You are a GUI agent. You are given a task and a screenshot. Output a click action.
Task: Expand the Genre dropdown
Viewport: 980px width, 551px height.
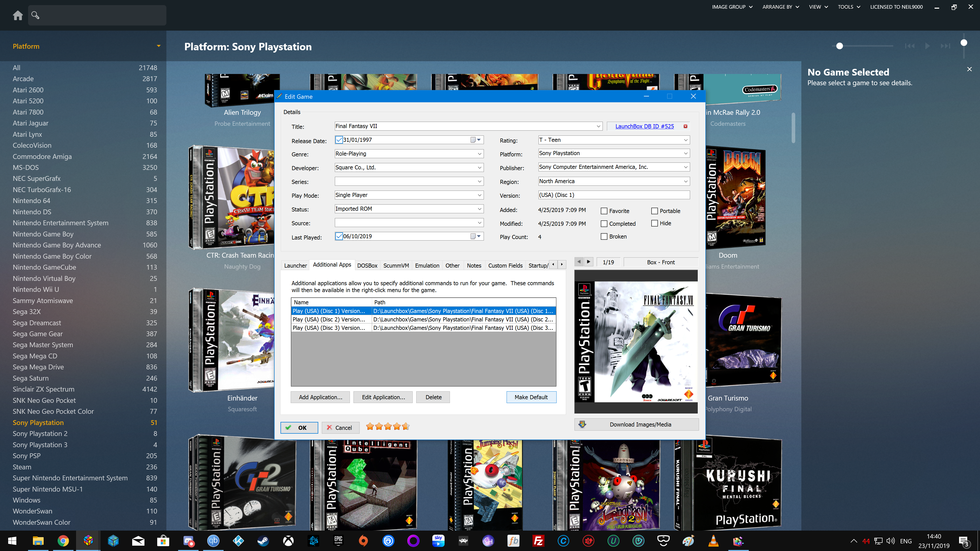(480, 154)
